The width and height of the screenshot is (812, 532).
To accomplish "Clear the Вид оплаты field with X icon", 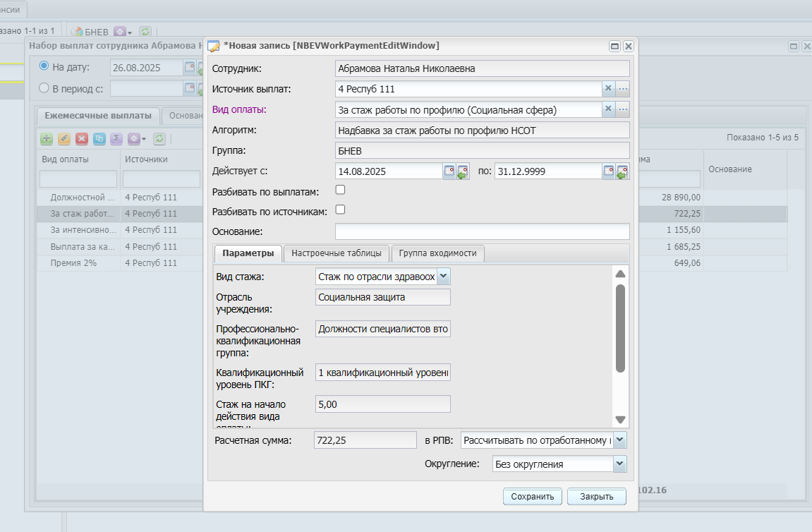I will click(609, 109).
